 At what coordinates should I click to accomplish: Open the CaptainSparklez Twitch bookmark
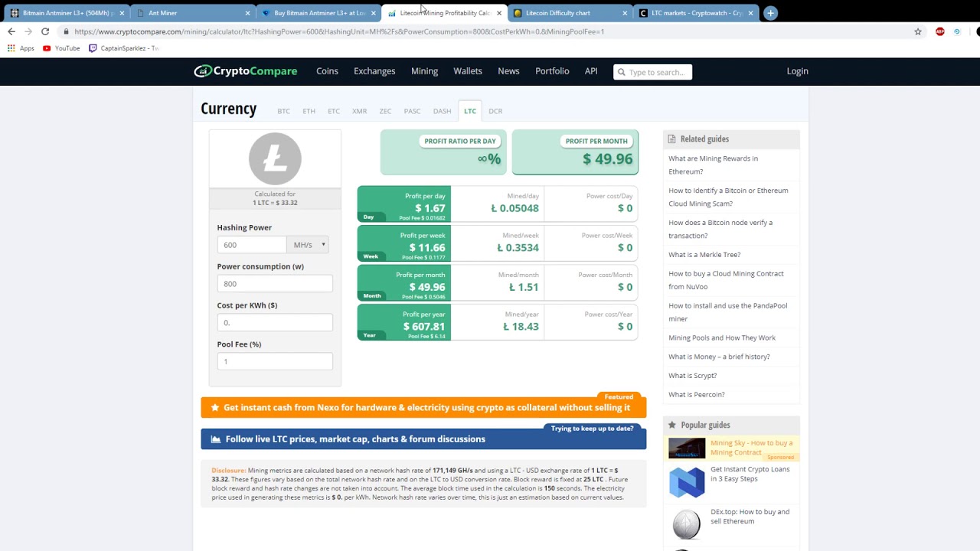point(124,48)
